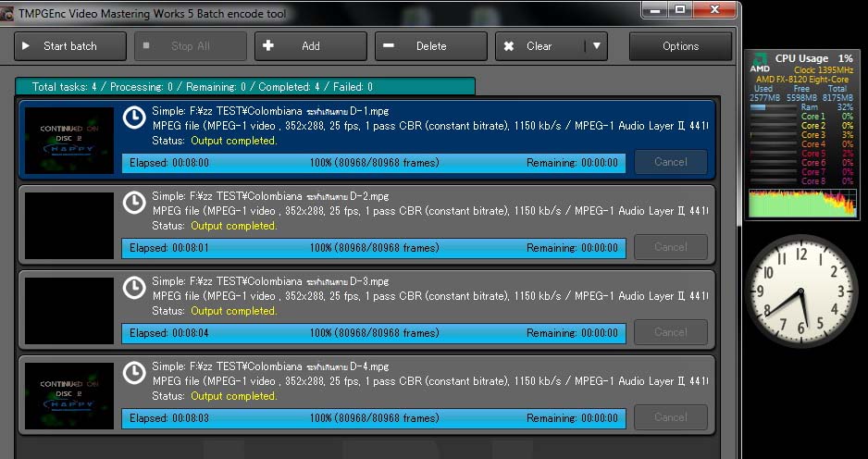
Task: Click Output completed status of D-2.mpg
Action: [x=233, y=226]
